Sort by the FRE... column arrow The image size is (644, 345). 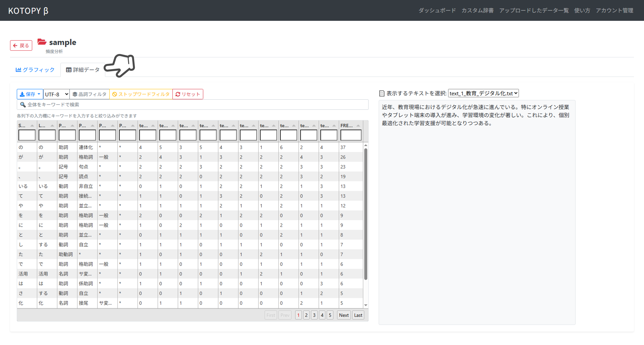[x=358, y=126]
